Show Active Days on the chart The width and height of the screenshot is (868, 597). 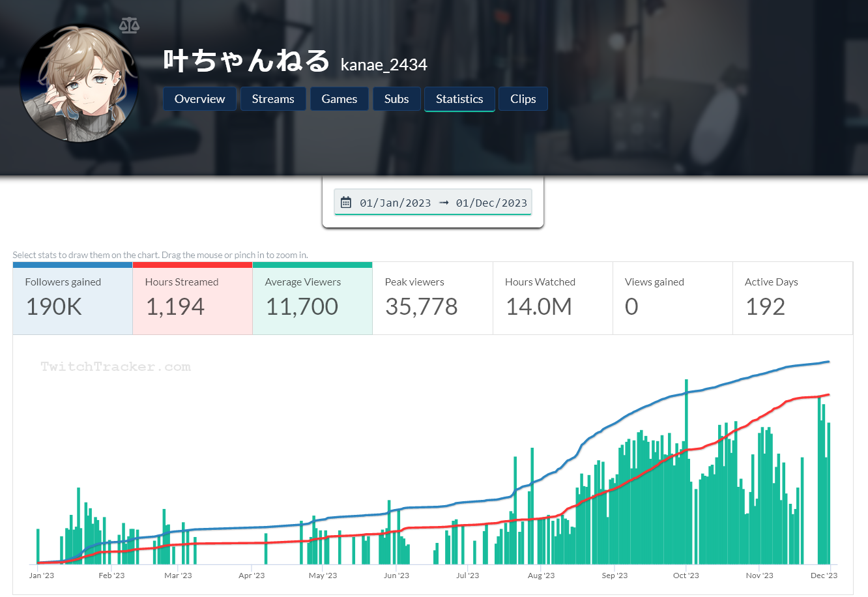click(792, 298)
